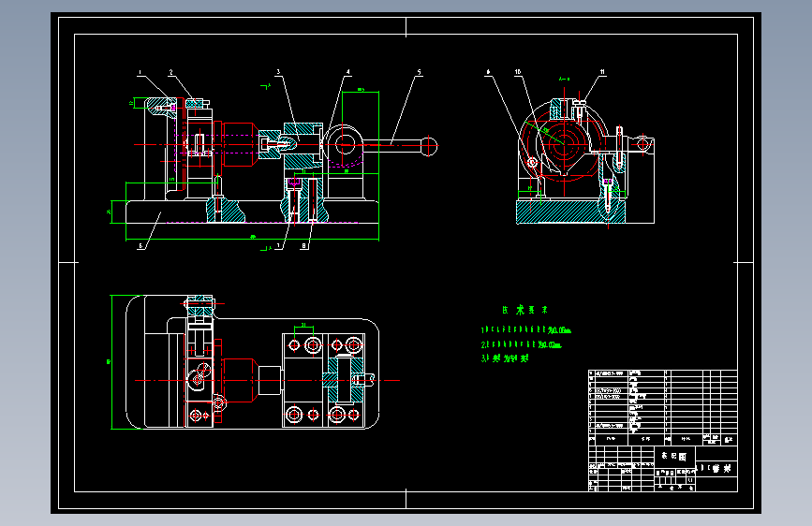Select the third technical requirement line
The width and height of the screenshot is (812, 526).
coord(505,358)
